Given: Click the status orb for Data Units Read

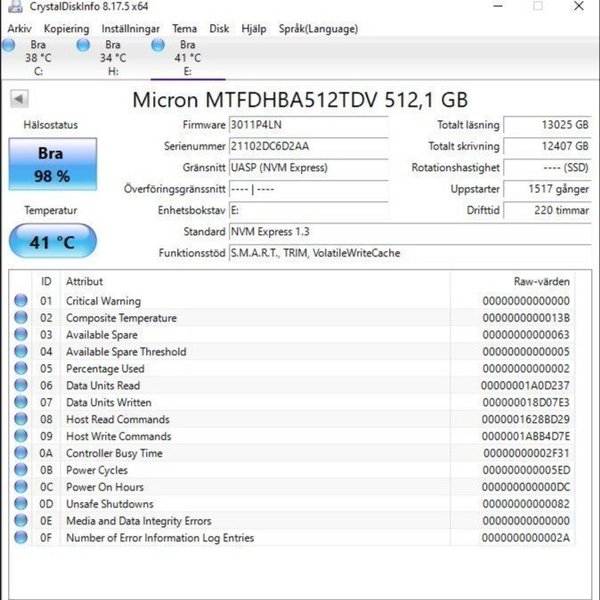Looking at the screenshot, I should point(21,385).
